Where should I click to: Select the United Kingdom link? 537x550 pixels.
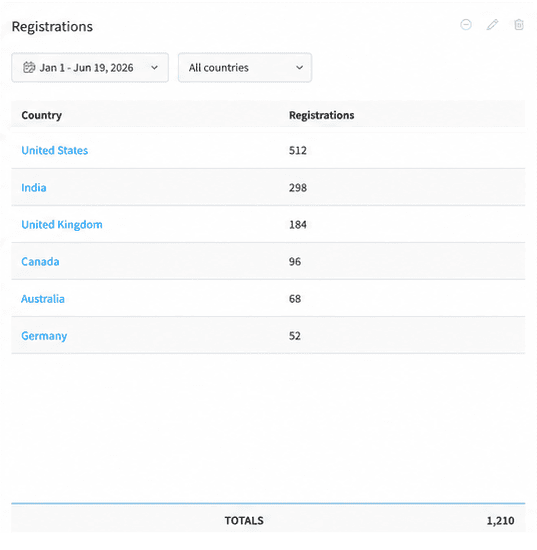point(62,224)
